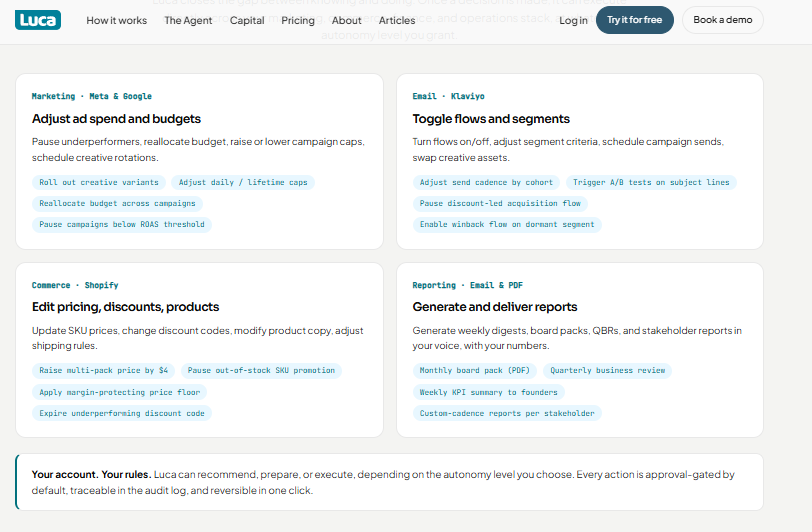Click the Book a demo button
The height and width of the screenshot is (532, 812).
[x=722, y=20]
